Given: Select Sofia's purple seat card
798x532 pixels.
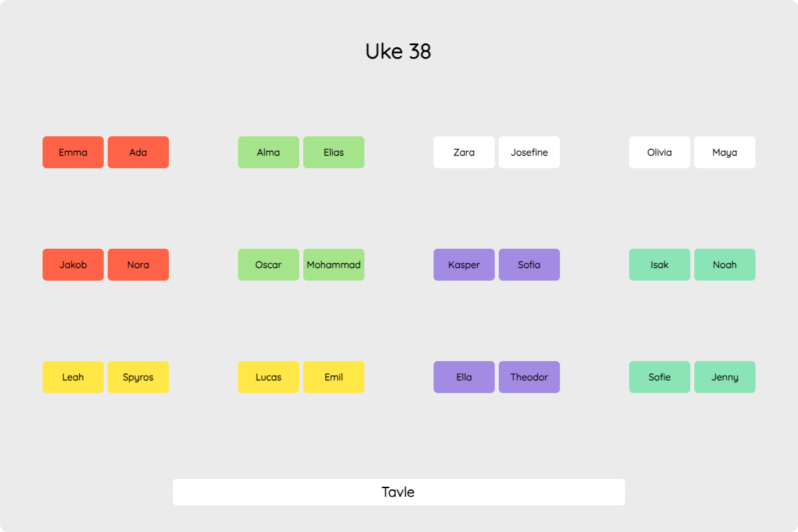Looking at the screenshot, I should pos(529,265).
